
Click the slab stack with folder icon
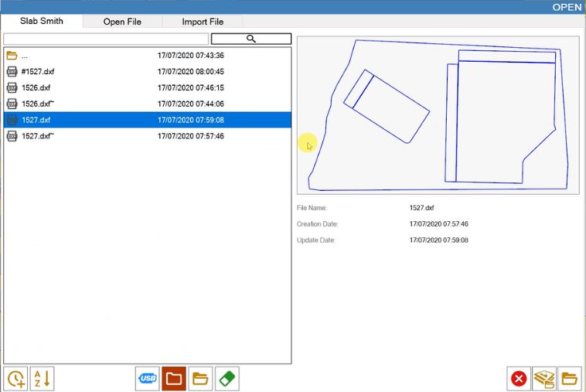click(544, 379)
